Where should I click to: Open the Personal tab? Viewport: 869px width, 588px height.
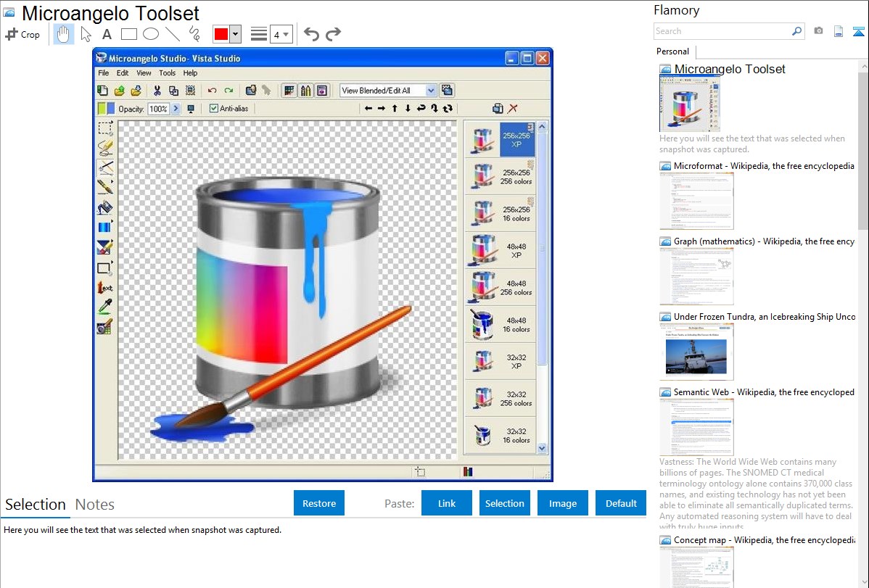tap(672, 51)
